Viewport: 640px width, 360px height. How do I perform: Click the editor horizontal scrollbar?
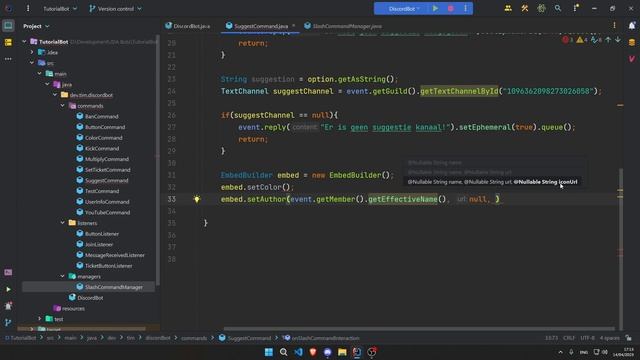tap(419, 329)
